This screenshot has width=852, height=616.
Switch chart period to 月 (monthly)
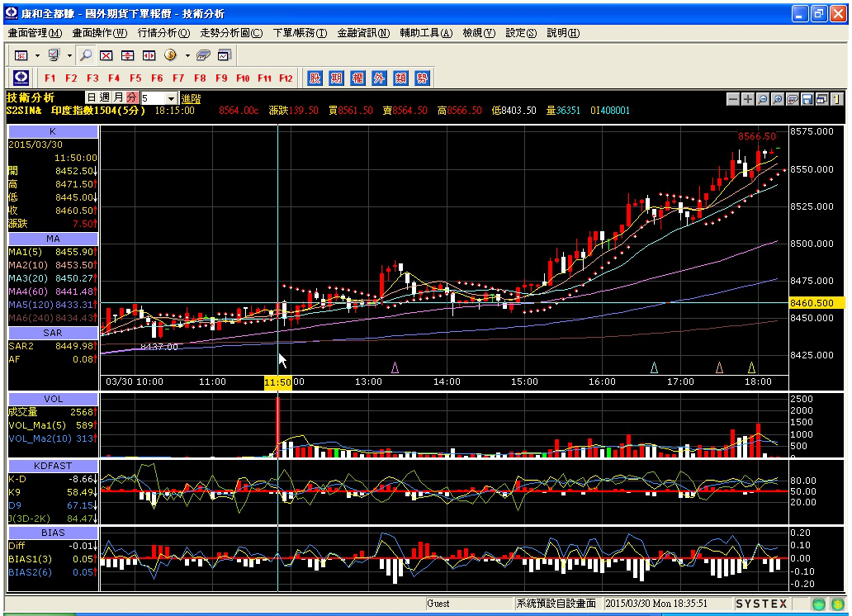(118, 97)
